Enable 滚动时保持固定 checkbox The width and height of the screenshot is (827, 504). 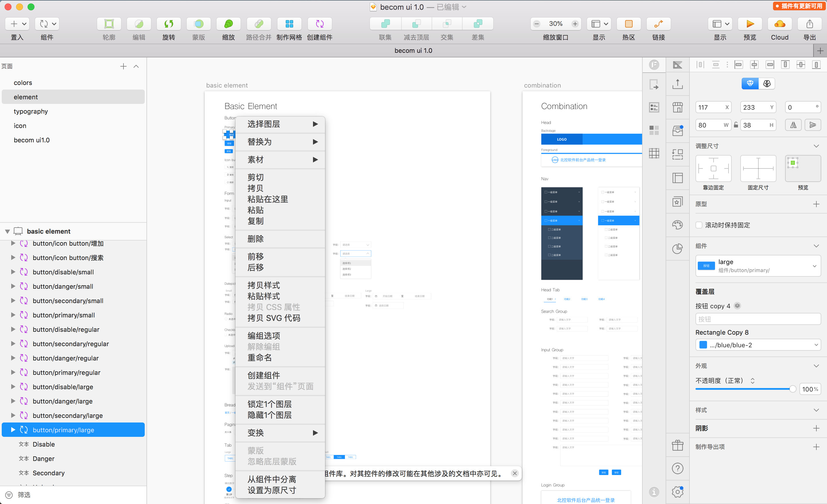[699, 225]
